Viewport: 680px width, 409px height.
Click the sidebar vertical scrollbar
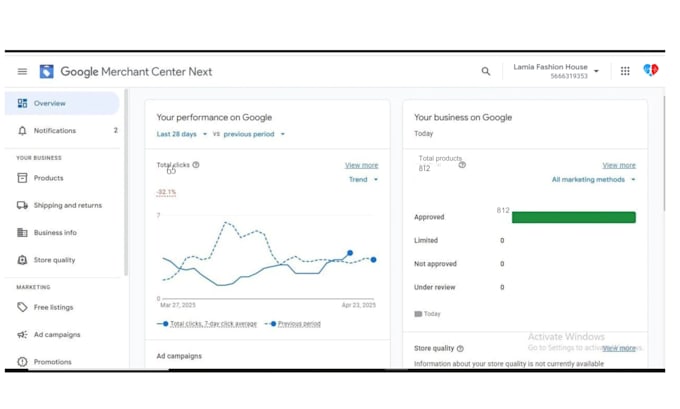(x=126, y=182)
